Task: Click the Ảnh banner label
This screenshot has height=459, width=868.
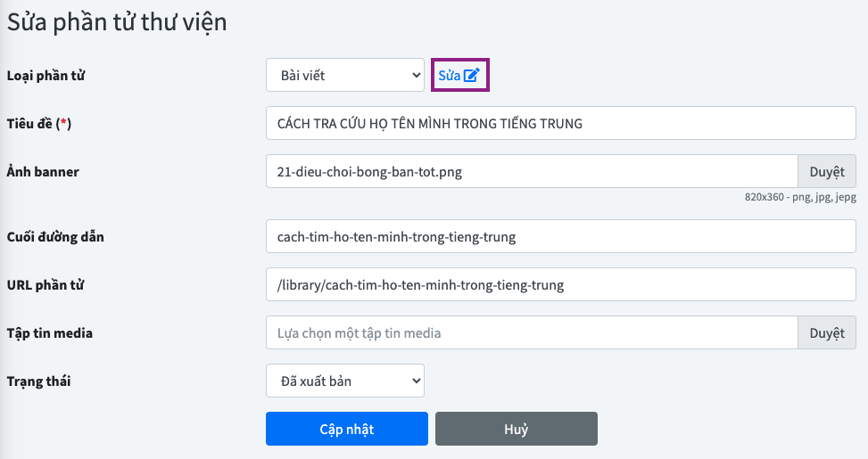Action: pyautogui.click(x=43, y=172)
